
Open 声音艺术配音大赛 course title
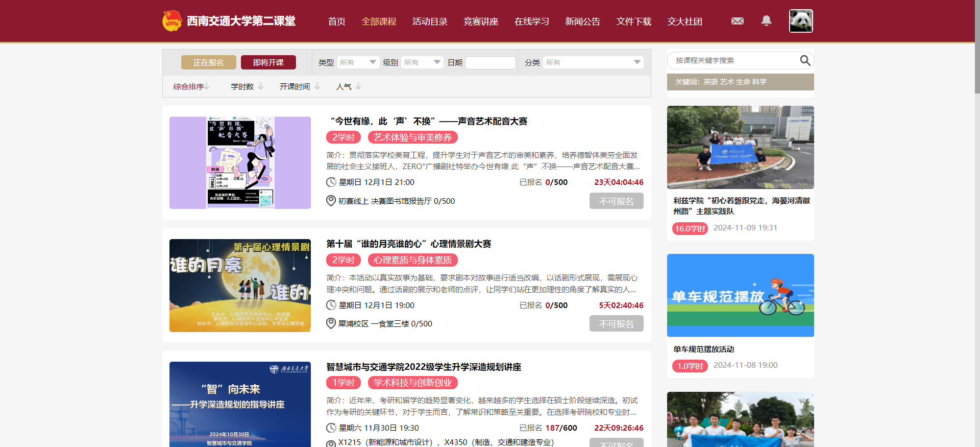pyautogui.click(x=428, y=121)
